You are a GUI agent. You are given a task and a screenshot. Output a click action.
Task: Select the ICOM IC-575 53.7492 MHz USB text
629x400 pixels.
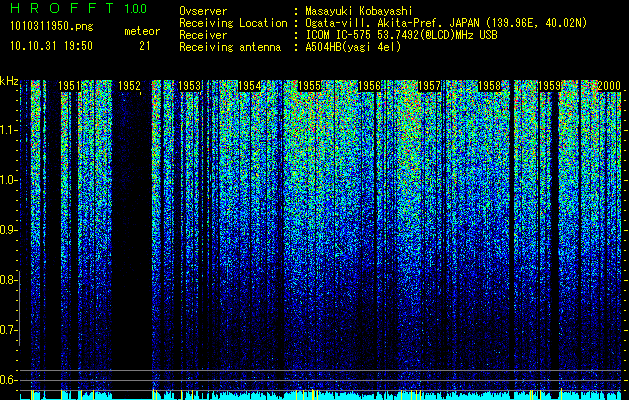(401, 35)
